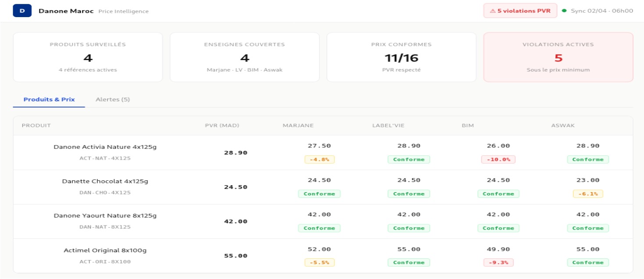Click the -9.3% BIM badge for Actimel
The height and width of the screenshot is (279, 644).
(x=498, y=263)
